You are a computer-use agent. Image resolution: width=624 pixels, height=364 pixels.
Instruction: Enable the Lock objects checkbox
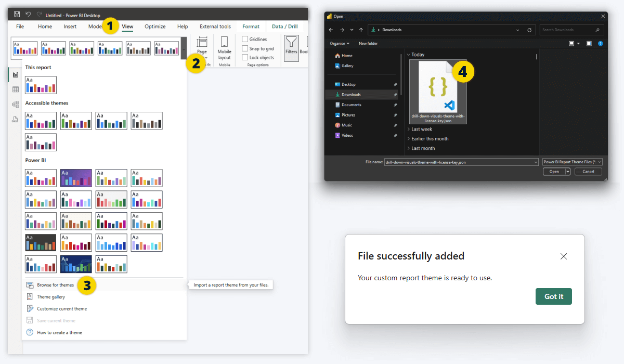(245, 58)
